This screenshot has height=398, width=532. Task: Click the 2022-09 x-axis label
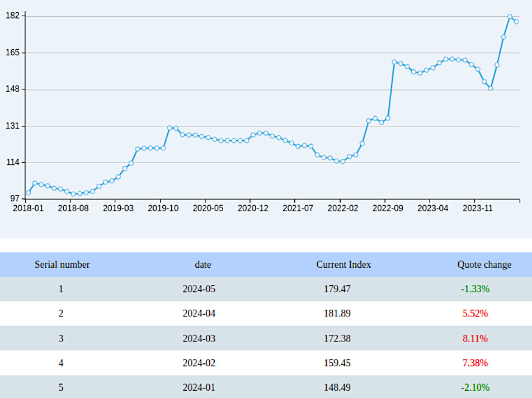[x=388, y=208]
